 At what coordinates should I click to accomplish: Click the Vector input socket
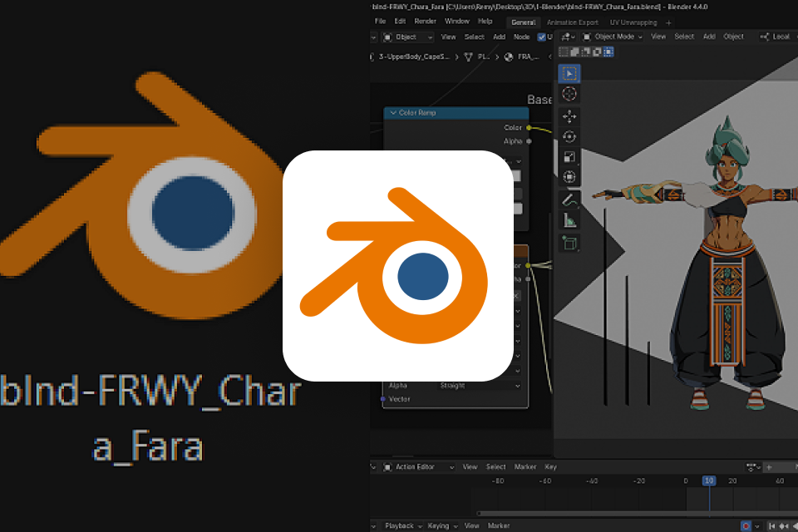382,399
